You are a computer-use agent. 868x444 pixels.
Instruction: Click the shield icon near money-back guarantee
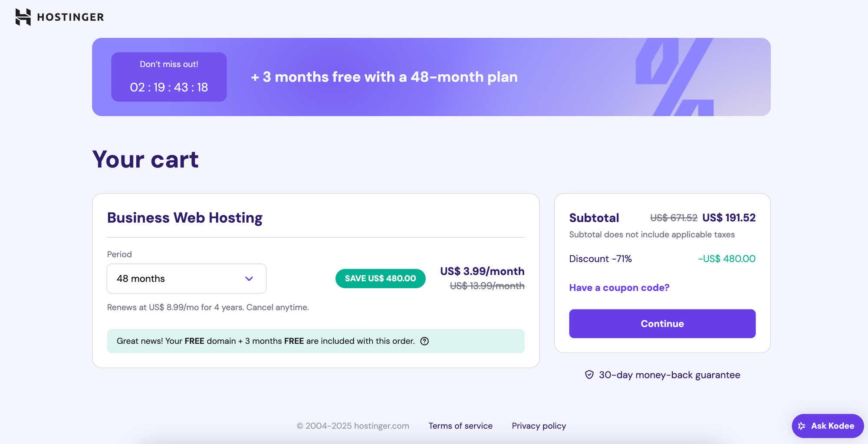tap(589, 375)
